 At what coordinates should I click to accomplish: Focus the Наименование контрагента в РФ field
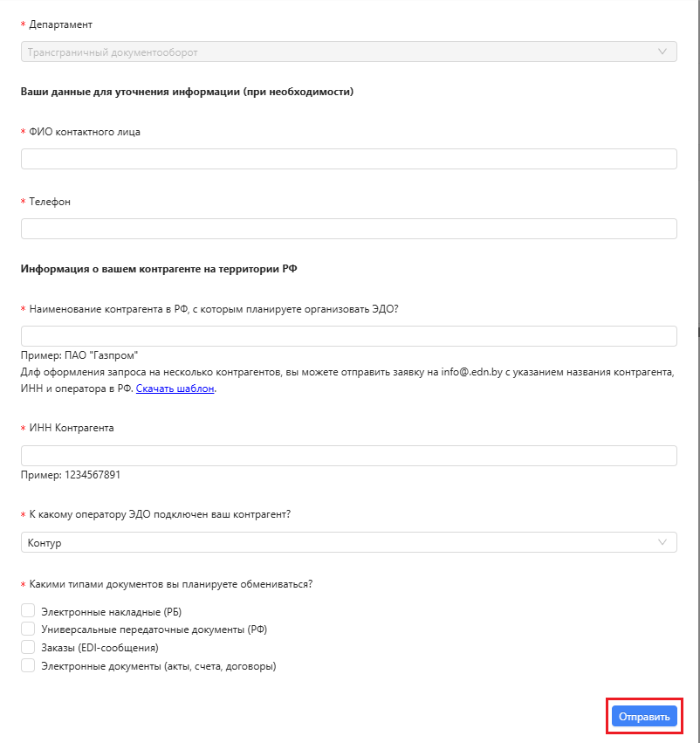pyautogui.click(x=348, y=336)
